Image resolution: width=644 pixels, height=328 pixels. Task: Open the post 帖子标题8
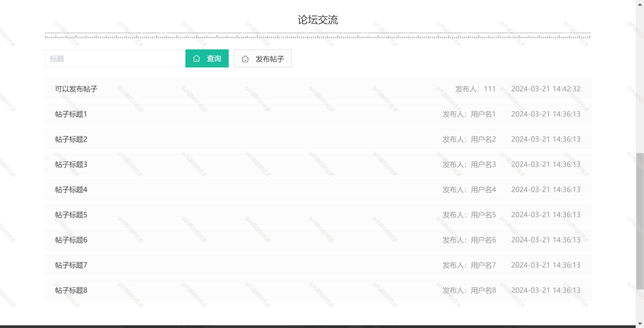(318, 290)
